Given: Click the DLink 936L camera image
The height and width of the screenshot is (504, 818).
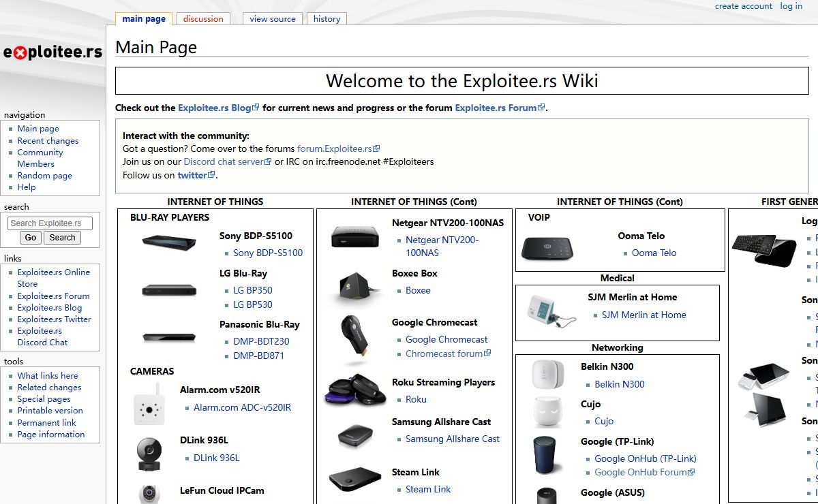Looking at the screenshot, I should pyautogui.click(x=149, y=454).
